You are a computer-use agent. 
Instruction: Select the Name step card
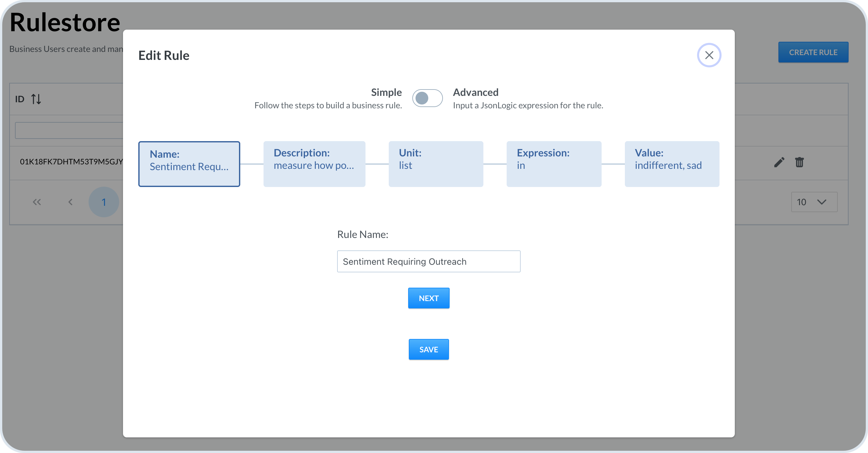click(189, 164)
